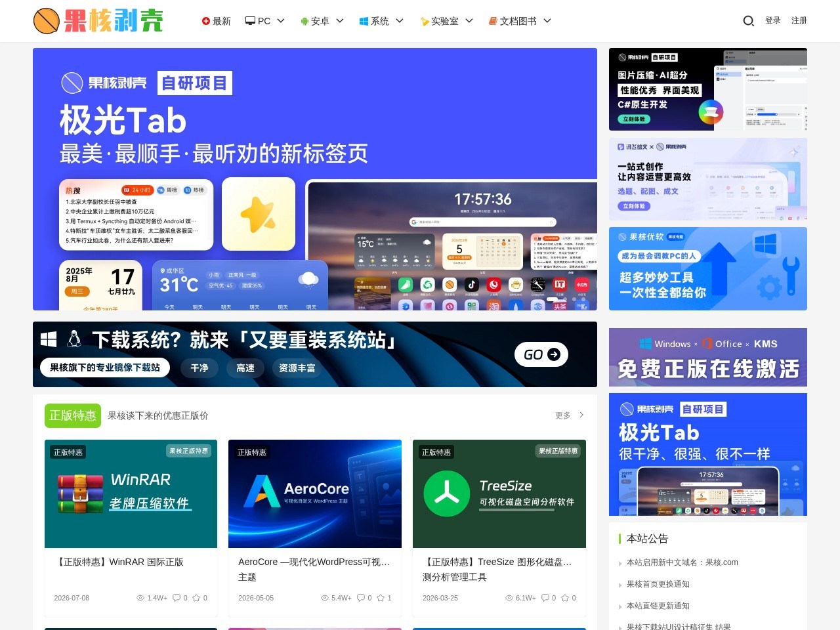Click the date 2026-05-05 on AeroCore card
Viewport: 840px width, 630px height.
tap(256, 598)
